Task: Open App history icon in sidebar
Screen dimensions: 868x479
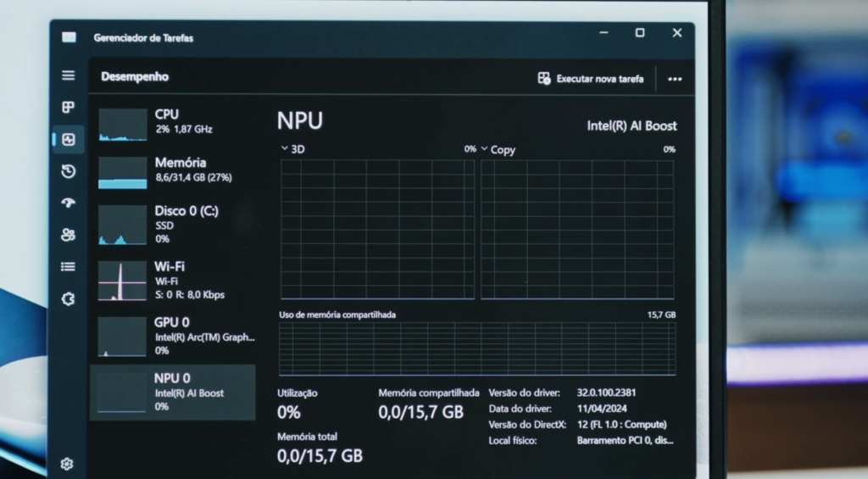Action: pyautogui.click(x=68, y=171)
